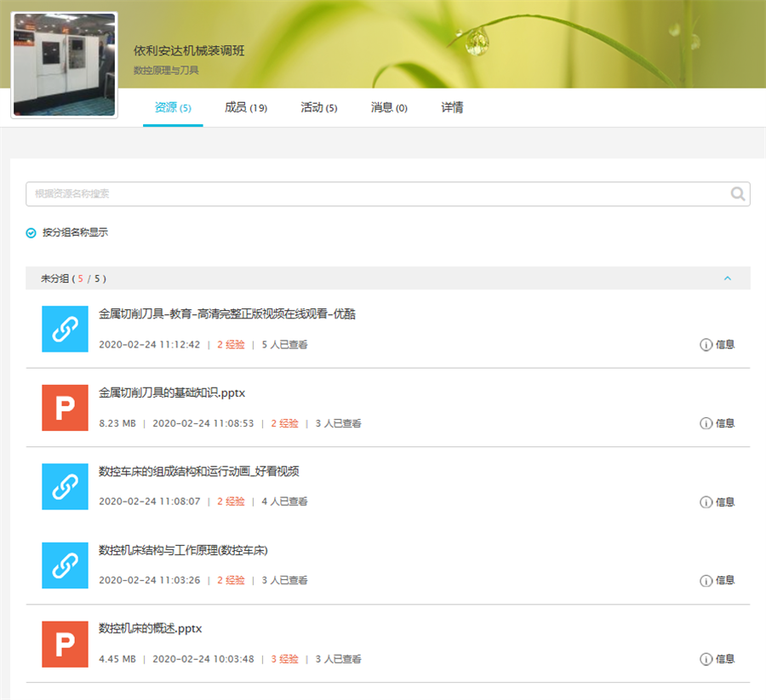The image size is (766, 700).
Task: Collapse the 未分组 group chevron
Action: pos(727,278)
